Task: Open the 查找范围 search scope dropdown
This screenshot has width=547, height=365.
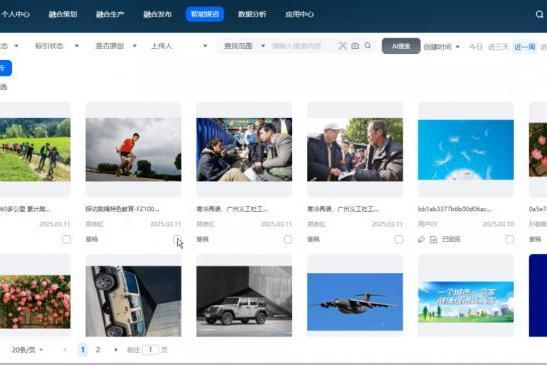Action: click(x=244, y=46)
